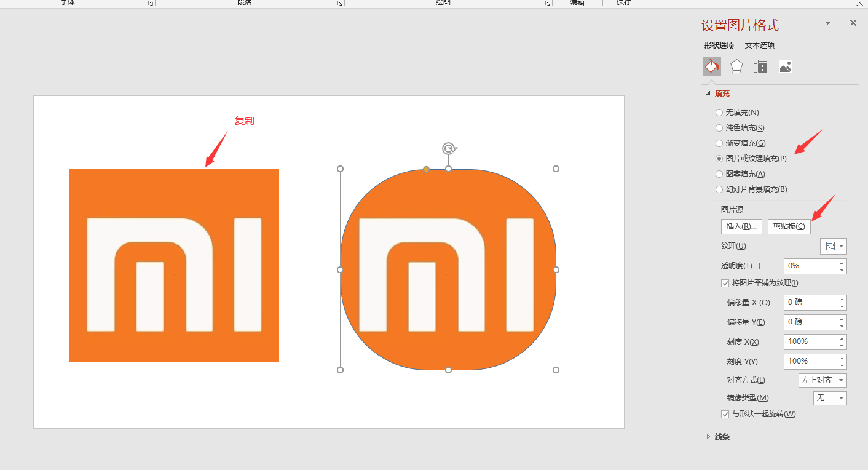The height and width of the screenshot is (470, 868).
Task: Select the rounded Xiaomi logo shape
Action: coord(448,269)
